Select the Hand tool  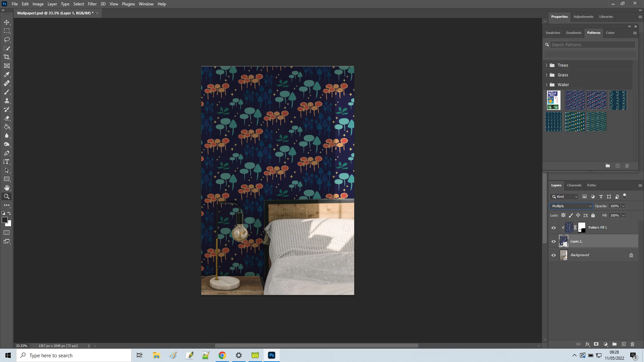7,188
